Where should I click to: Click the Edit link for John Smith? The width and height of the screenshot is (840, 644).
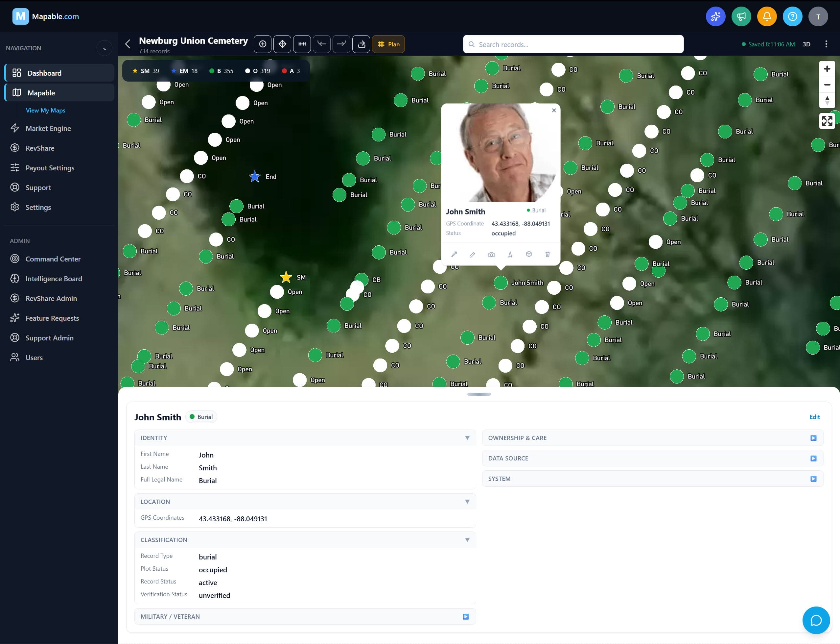[x=814, y=417]
